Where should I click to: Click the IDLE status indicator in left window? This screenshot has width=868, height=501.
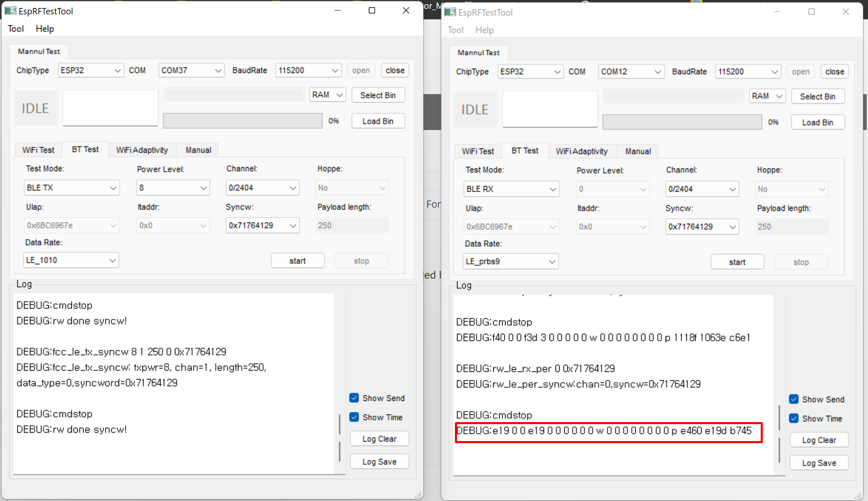(35, 108)
